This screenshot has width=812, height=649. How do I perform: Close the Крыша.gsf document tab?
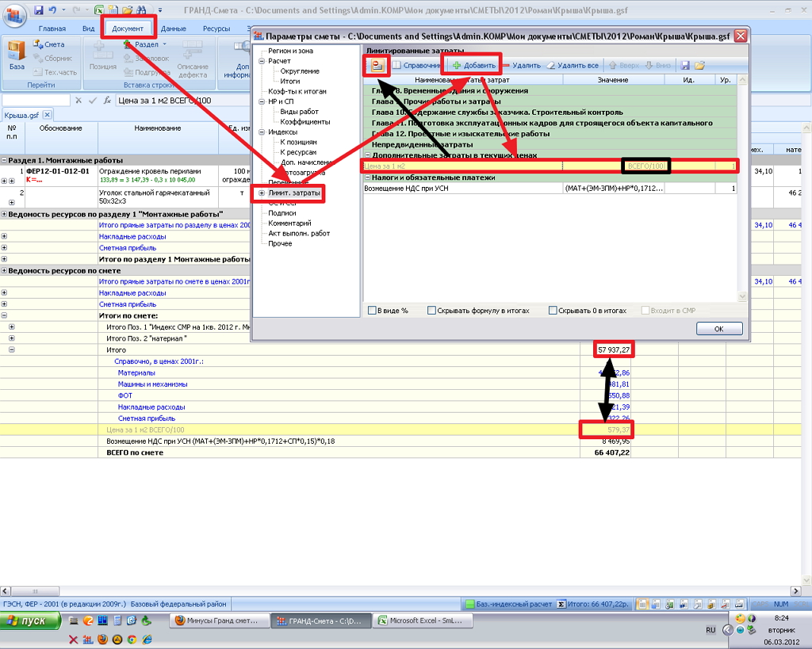click(x=47, y=114)
